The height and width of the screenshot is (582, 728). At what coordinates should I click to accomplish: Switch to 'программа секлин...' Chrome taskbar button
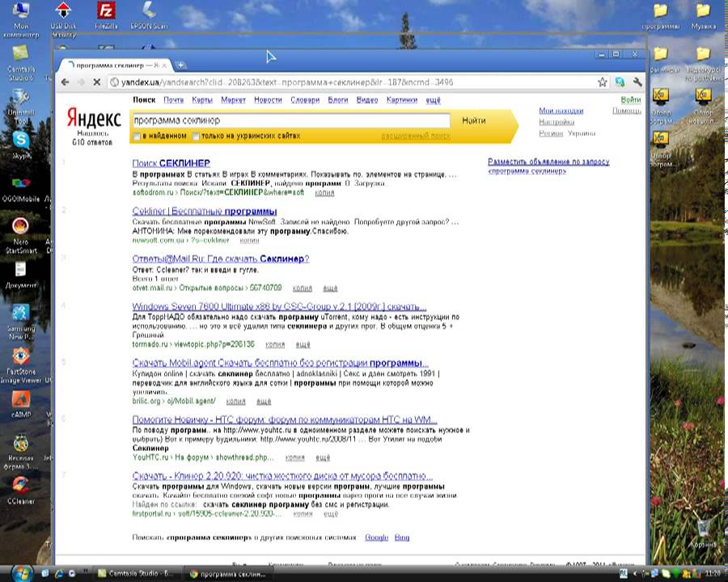tap(228, 574)
